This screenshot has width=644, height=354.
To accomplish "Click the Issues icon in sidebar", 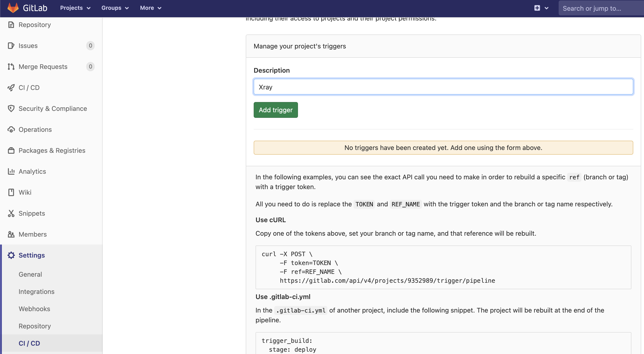I will click(x=11, y=46).
